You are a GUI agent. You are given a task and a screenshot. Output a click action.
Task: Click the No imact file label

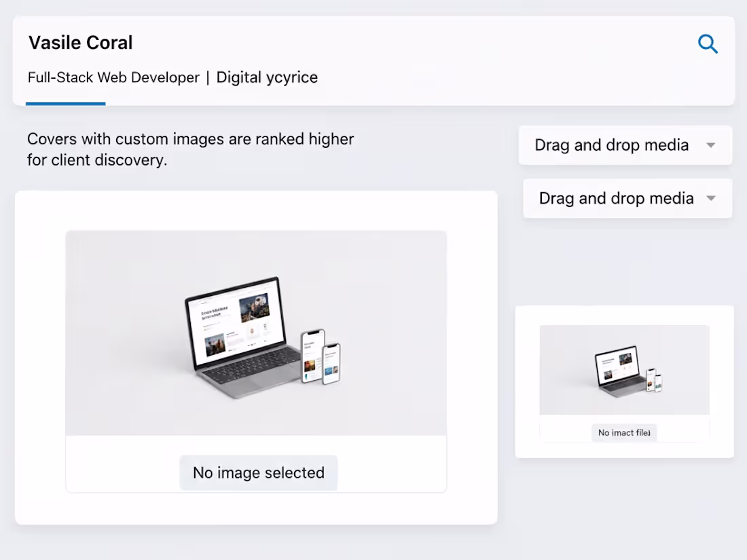point(623,432)
